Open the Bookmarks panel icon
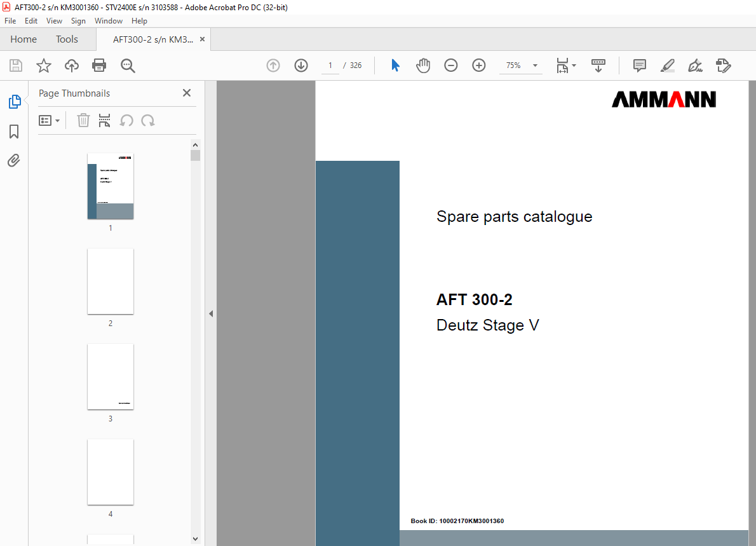 (x=14, y=131)
